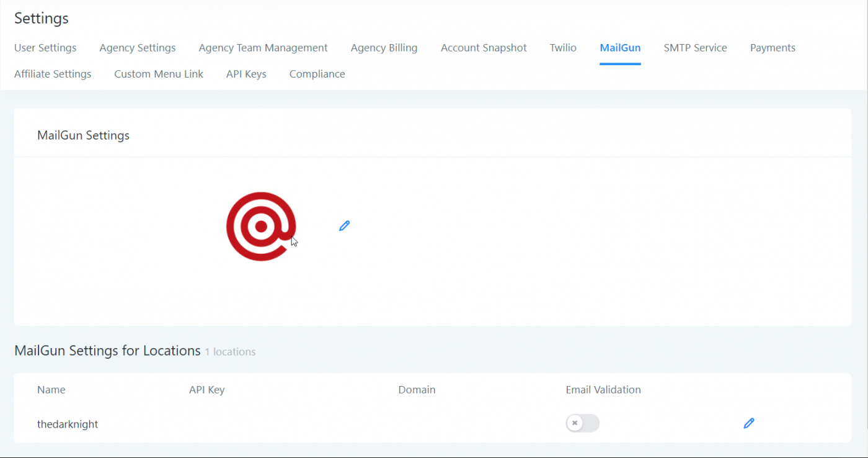Click the Name column header
Viewport: 868px width, 458px height.
[51, 390]
